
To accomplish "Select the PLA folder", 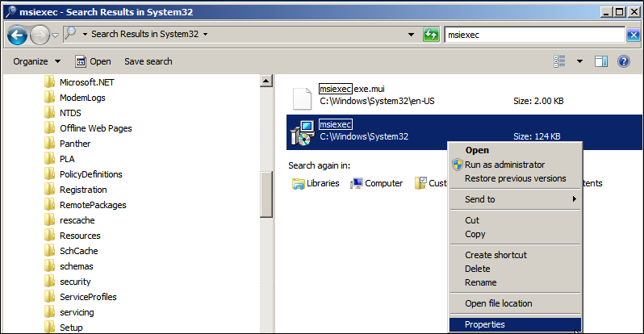I will coord(67,159).
